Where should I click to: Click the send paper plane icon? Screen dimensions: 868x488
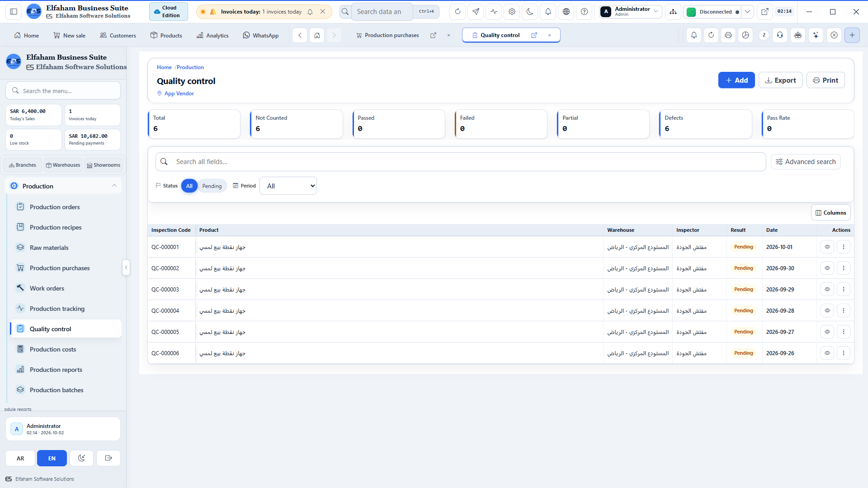tap(476, 12)
